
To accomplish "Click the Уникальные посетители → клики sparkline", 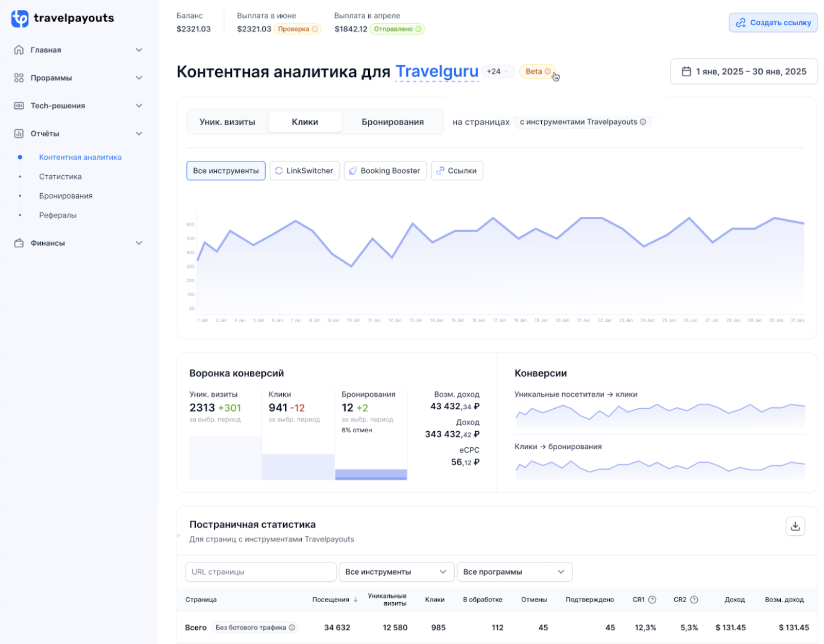I will 660,416.
